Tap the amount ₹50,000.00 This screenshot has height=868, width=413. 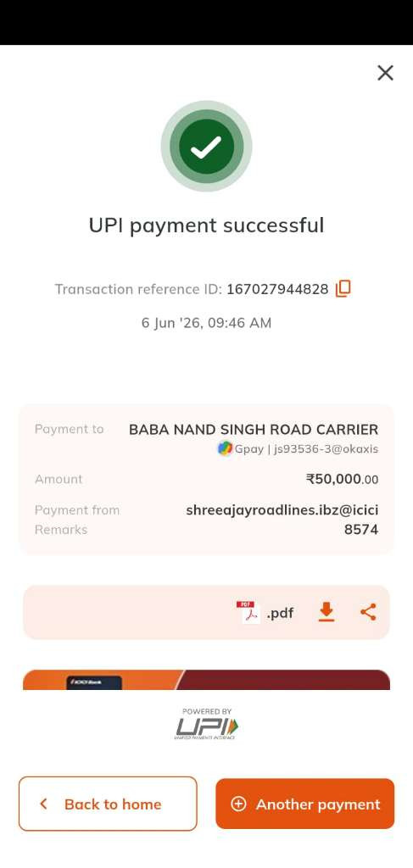342,479
